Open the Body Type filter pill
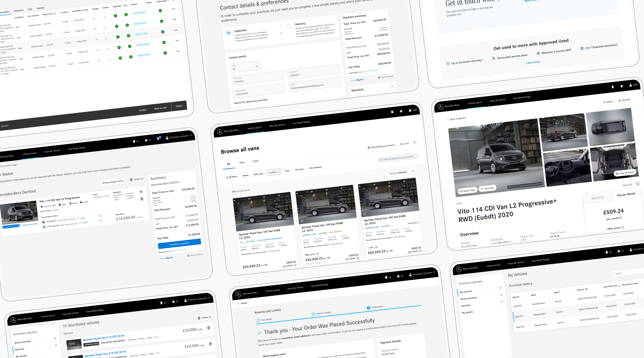The height and width of the screenshot is (358, 644). (258, 174)
